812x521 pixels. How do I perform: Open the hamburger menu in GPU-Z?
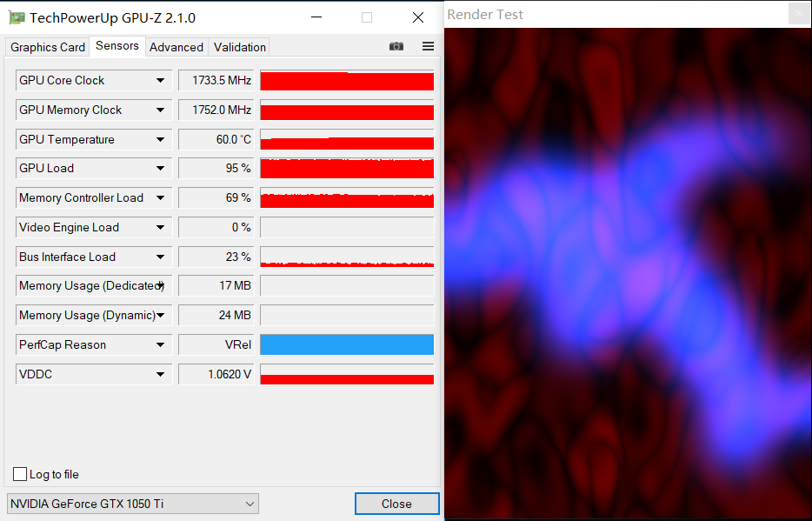[x=429, y=47]
